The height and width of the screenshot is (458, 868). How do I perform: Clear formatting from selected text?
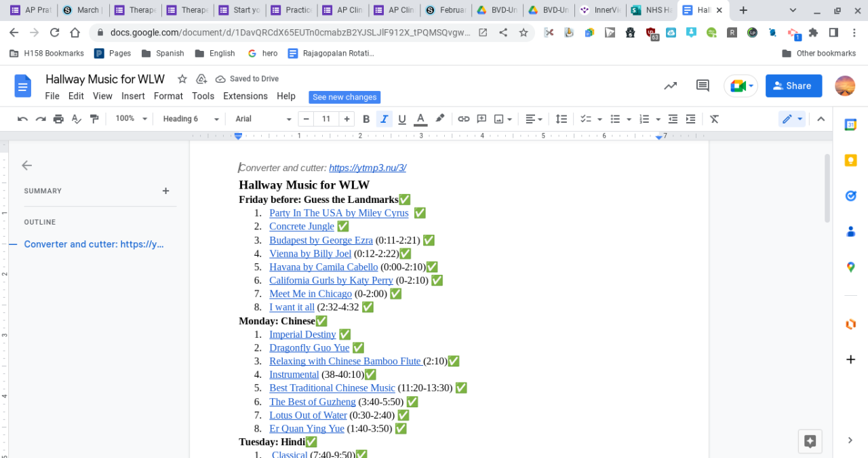(x=714, y=119)
